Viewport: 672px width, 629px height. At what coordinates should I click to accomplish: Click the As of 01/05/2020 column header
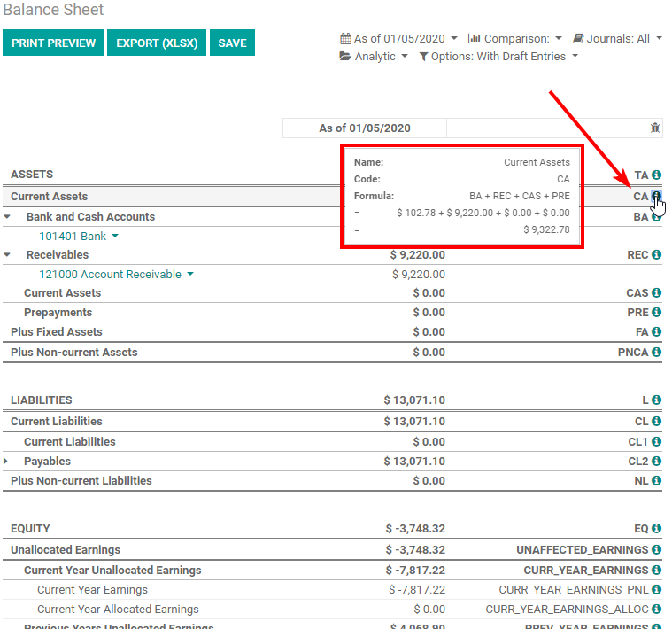[365, 128]
